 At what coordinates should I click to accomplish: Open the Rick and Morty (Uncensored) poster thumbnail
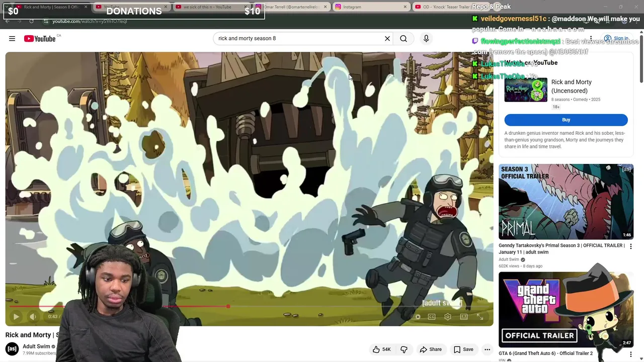(x=526, y=90)
